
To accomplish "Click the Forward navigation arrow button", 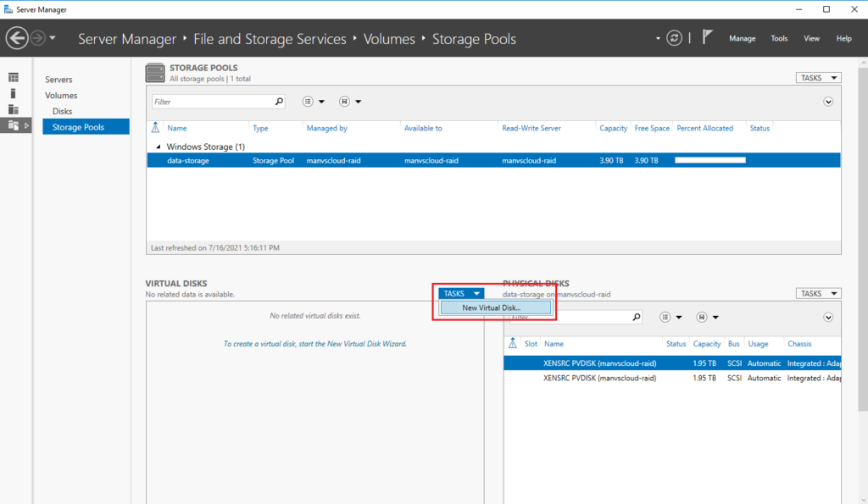I will point(37,38).
